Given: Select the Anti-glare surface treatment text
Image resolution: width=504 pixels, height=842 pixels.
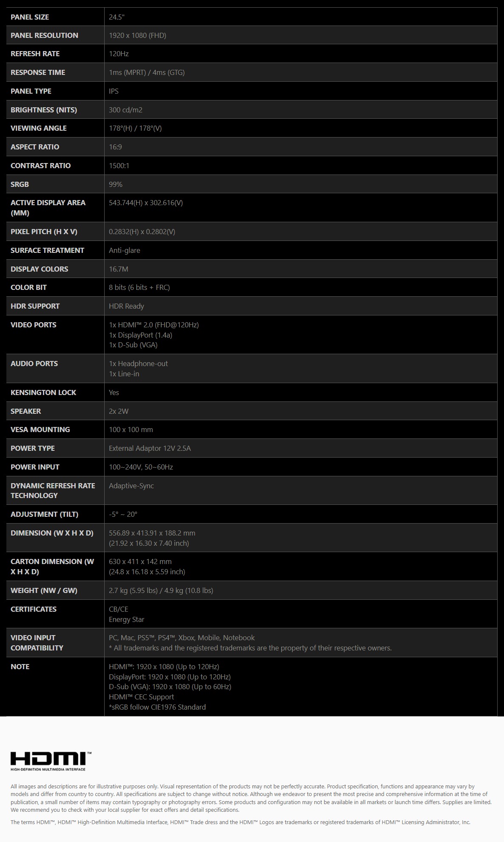Looking at the screenshot, I should point(125,250).
